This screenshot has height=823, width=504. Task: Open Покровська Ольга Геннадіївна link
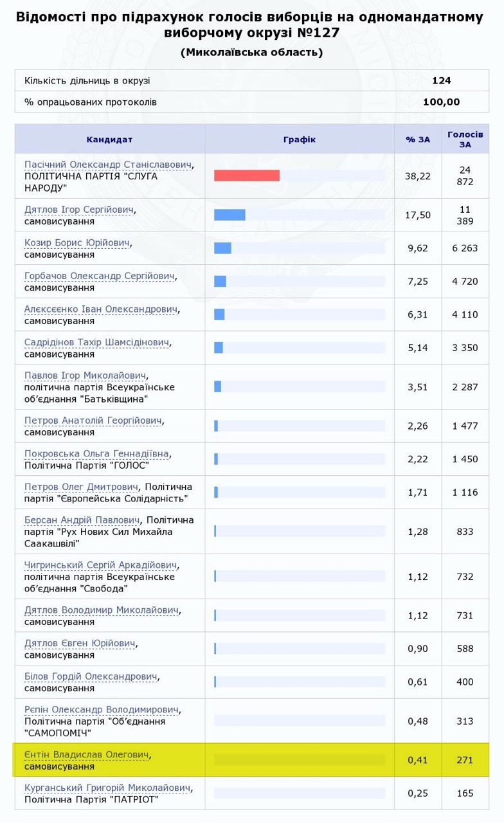[96, 454]
